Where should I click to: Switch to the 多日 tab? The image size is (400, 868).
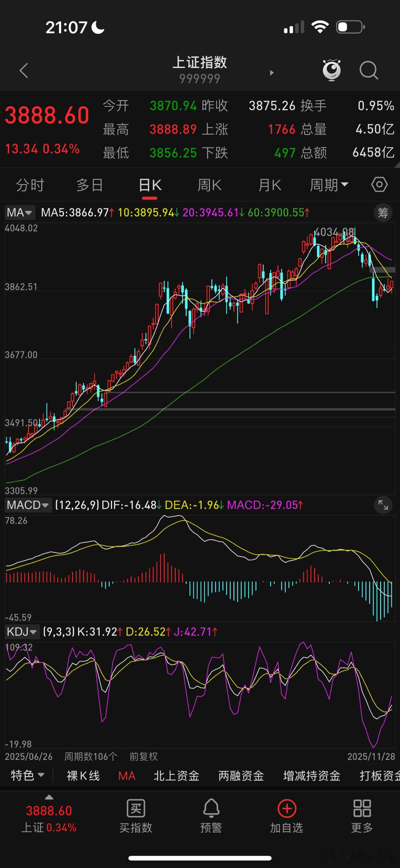[90, 185]
